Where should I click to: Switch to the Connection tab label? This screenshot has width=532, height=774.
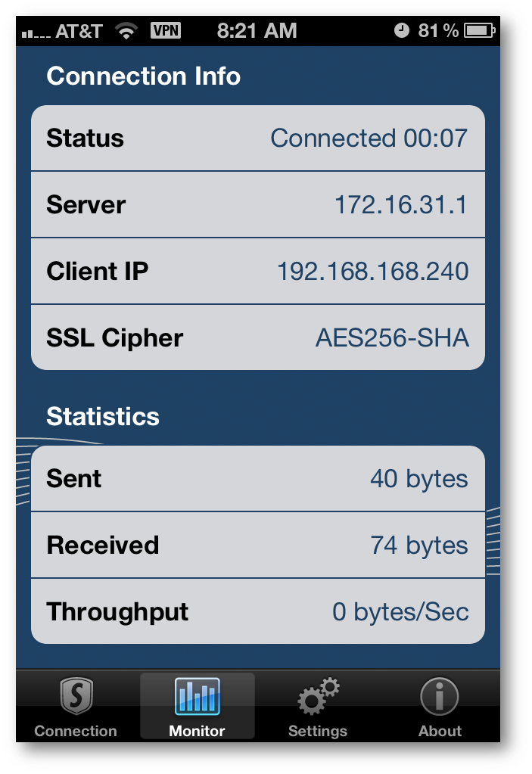(x=76, y=732)
